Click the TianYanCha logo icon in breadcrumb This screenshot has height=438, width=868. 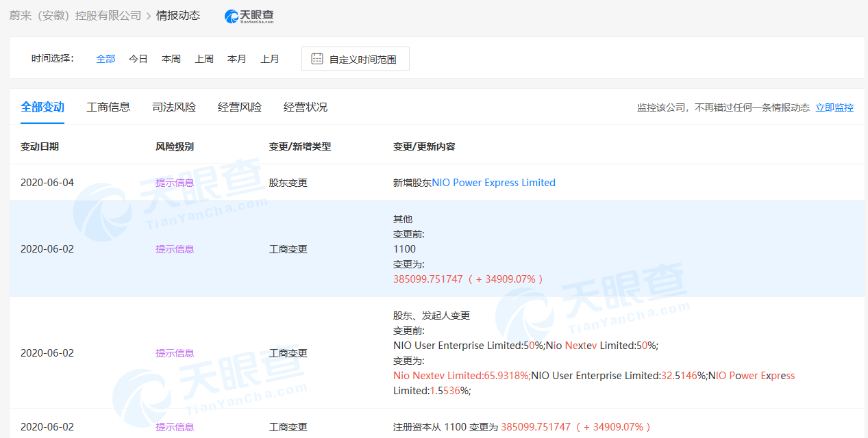(249, 16)
